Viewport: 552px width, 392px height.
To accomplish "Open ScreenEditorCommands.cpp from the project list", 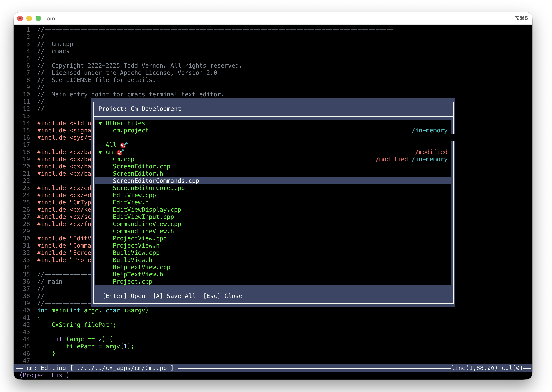I will 156,181.
